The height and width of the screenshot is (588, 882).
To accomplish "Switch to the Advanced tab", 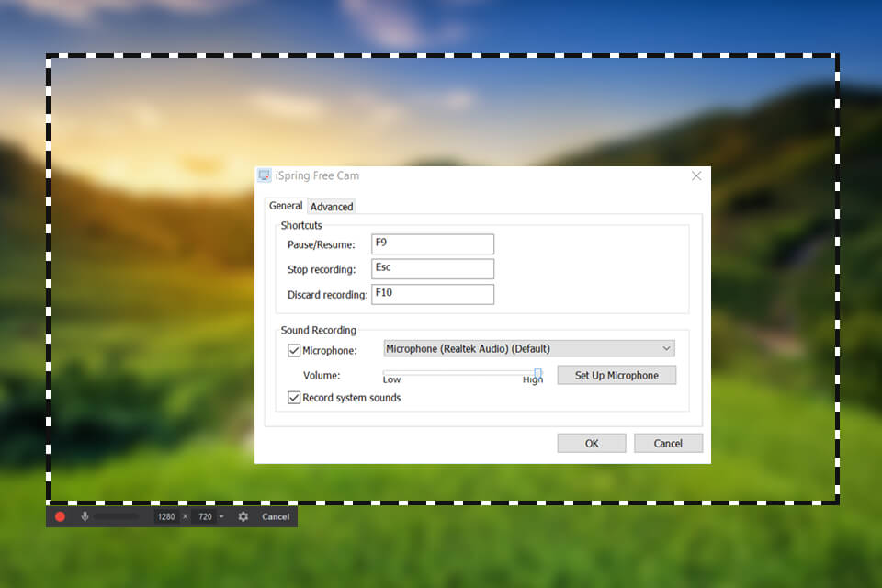I will point(332,207).
